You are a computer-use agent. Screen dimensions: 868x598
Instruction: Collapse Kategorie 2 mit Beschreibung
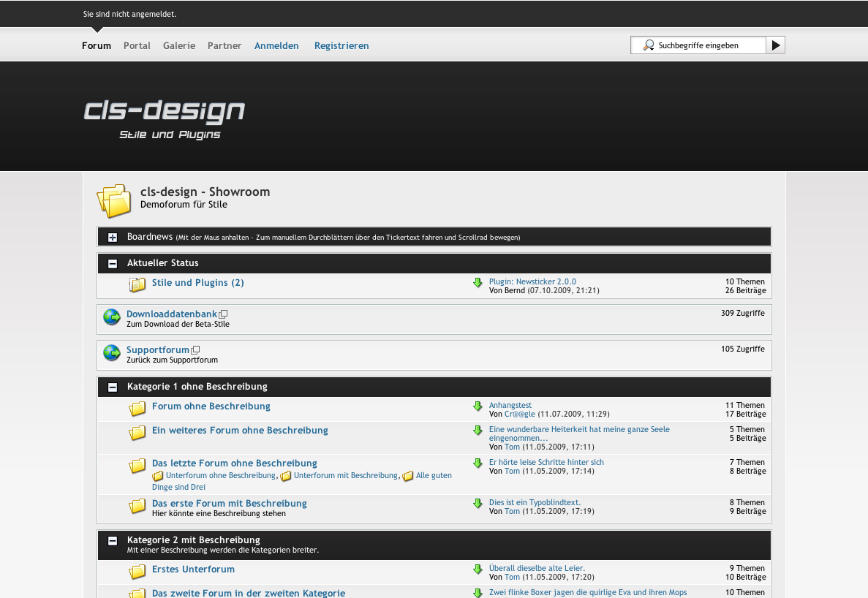pos(113,541)
